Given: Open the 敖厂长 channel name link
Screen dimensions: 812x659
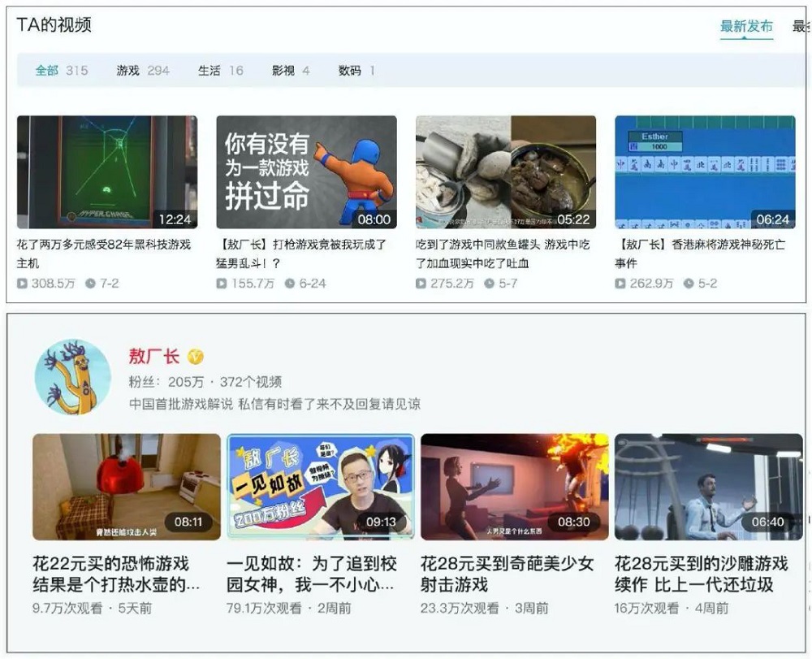Looking at the screenshot, I should coord(156,357).
